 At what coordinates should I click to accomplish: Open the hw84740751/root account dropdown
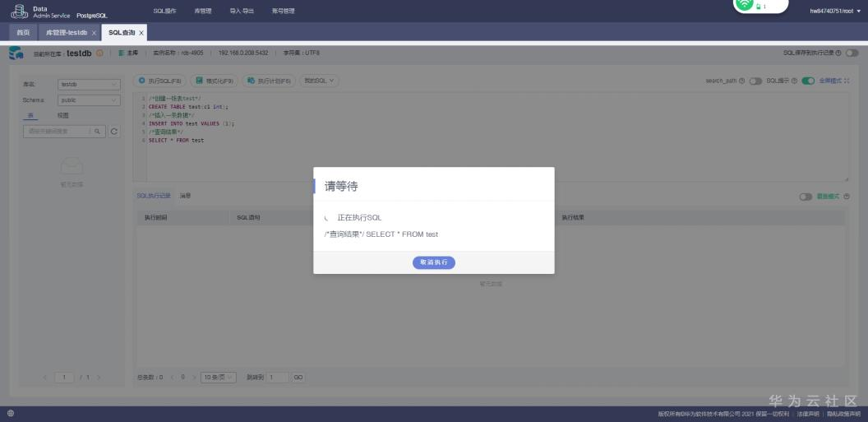coord(835,11)
